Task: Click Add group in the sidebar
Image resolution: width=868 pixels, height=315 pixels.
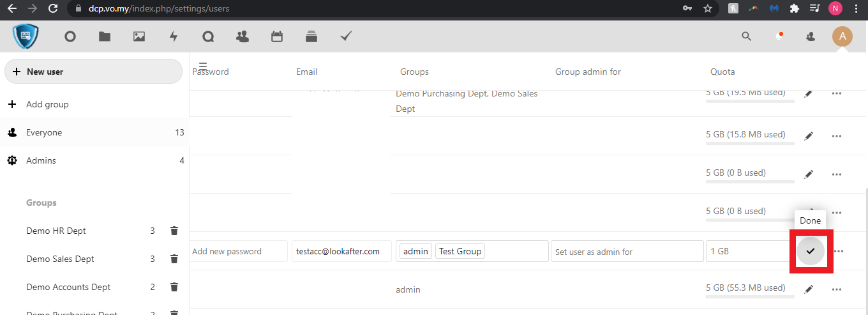Action: [x=47, y=104]
